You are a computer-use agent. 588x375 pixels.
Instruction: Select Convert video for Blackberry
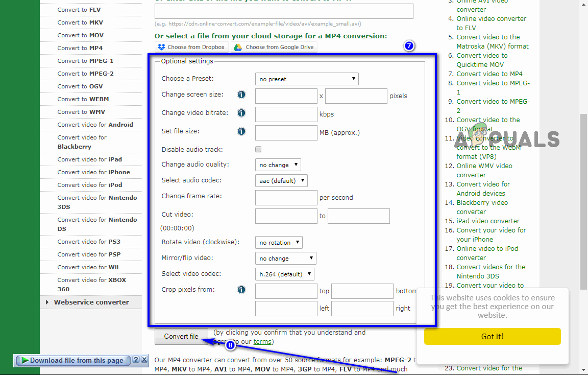[x=82, y=142]
